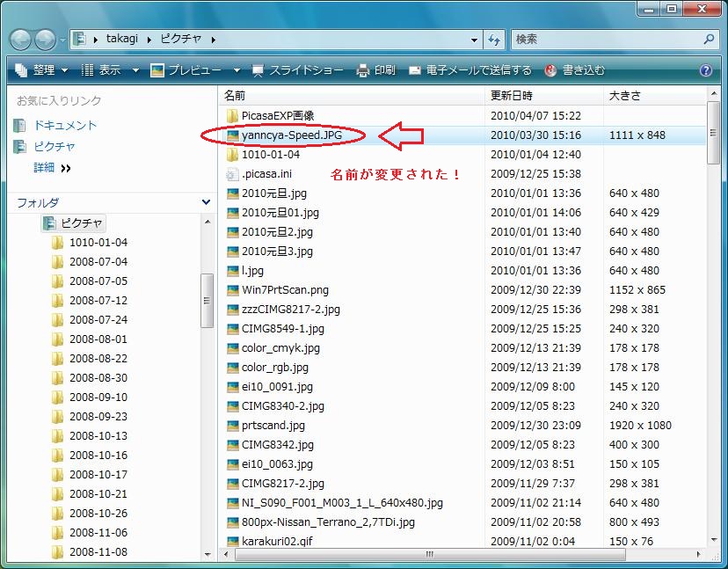Image resolution: width=728 pixels, height=569 pixels.
Task: Expand the address bar history dropdown
Action: coord(474,40)
